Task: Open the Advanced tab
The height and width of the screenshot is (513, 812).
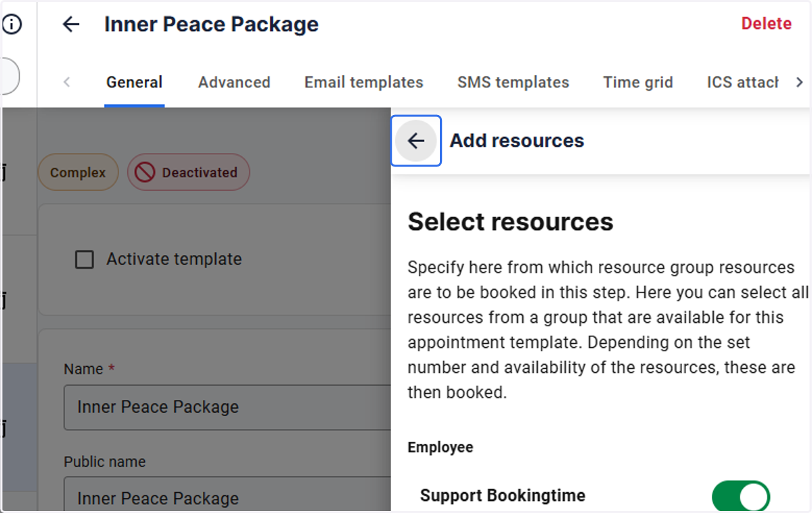Action: coord(234,83)
